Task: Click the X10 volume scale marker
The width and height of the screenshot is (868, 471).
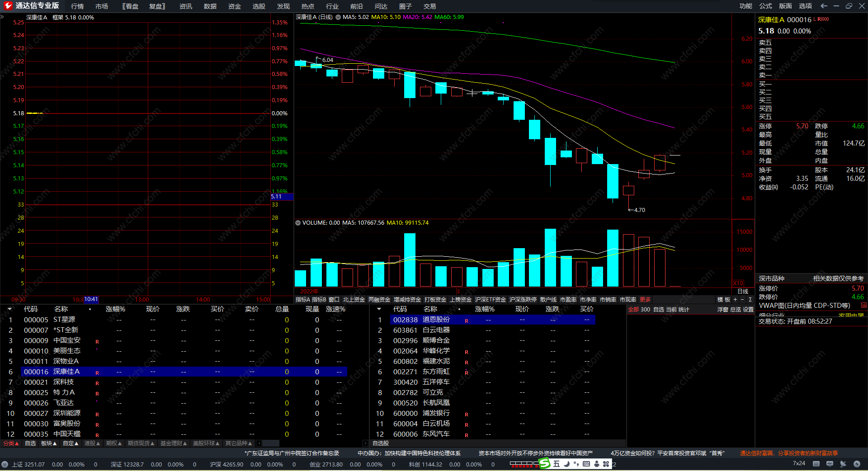Action: pyautogui.click(x=738, y=283)
